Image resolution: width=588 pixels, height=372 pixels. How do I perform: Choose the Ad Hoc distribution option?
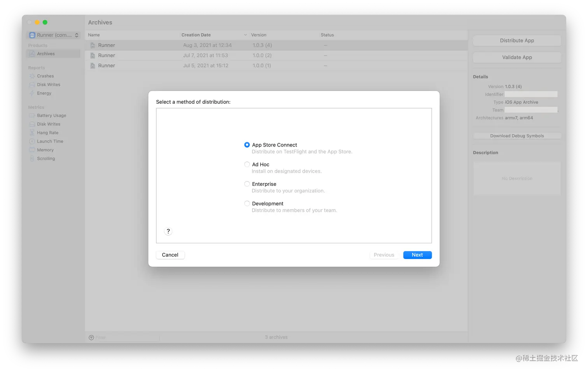point(247,164)
